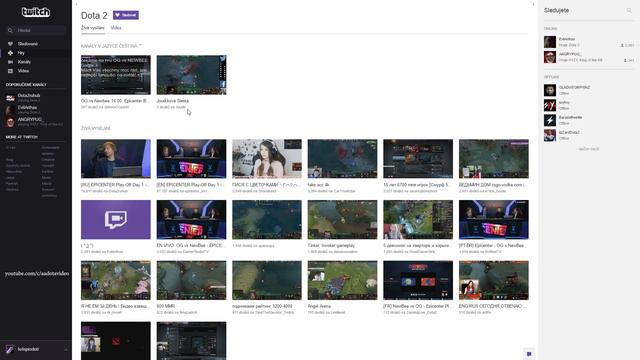Open the 'Angel Arena' stream thumbnail
Viewport: 640px width, 360px height.
pyautogui.click(x=342, y=280)
